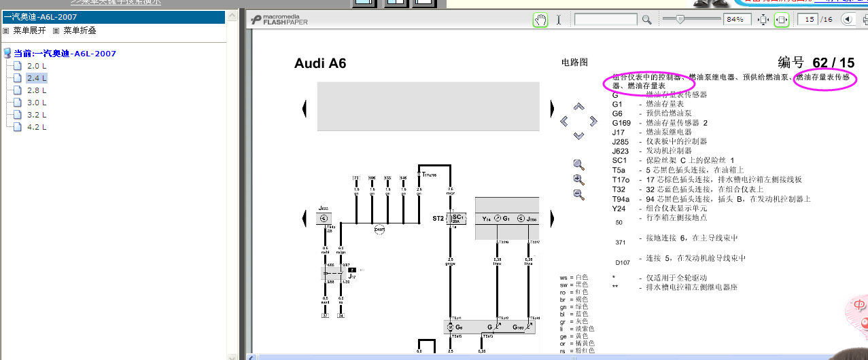
Task: Click legend entry J17 燃油泵继电器
Action: [659, 132]
